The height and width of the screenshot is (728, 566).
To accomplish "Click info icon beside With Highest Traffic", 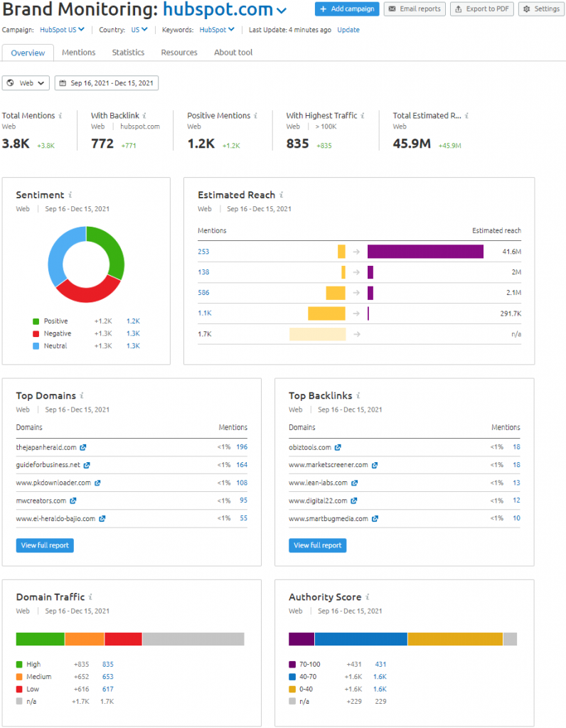I will [x=363, y=116].
